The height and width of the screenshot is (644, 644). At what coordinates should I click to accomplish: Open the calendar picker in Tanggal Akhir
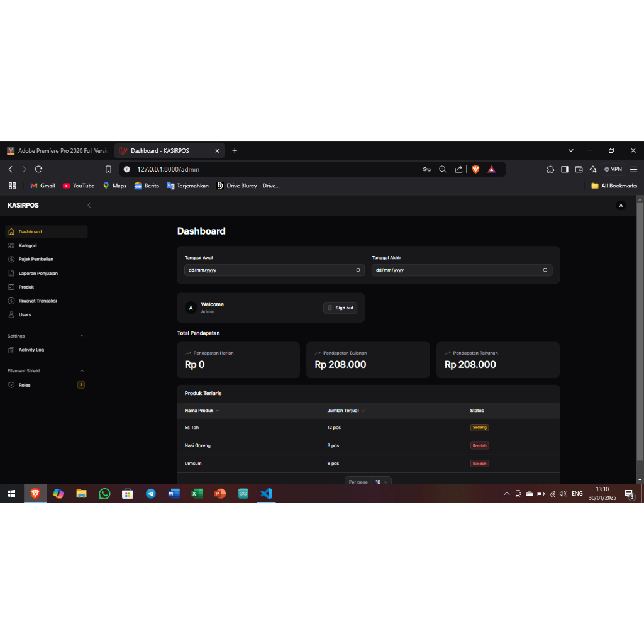545,270
